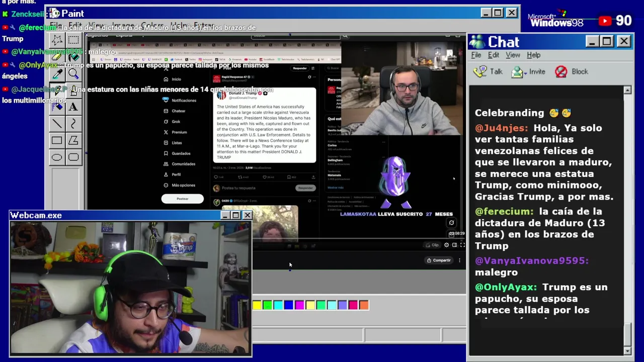Open Listas in the X sidebar
The width and height of the screenshot is (644, 362).
pyautogui.click(x=172, y=143)
